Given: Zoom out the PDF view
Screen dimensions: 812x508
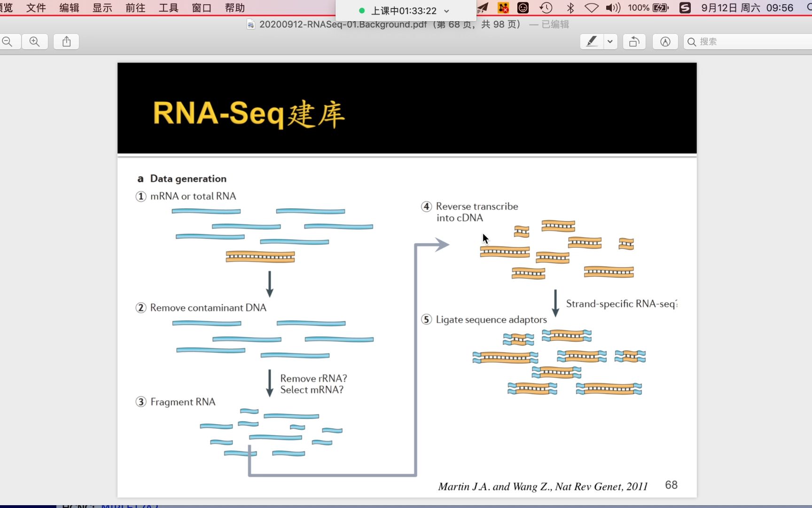Looking at the screenshot, I should coord(8,41).
